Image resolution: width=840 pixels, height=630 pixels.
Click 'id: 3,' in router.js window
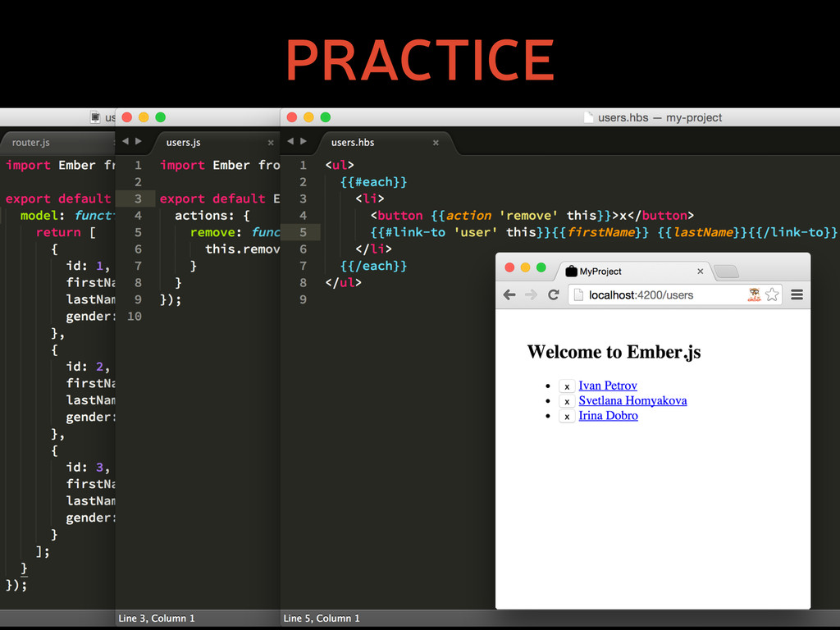pos(88,467)
